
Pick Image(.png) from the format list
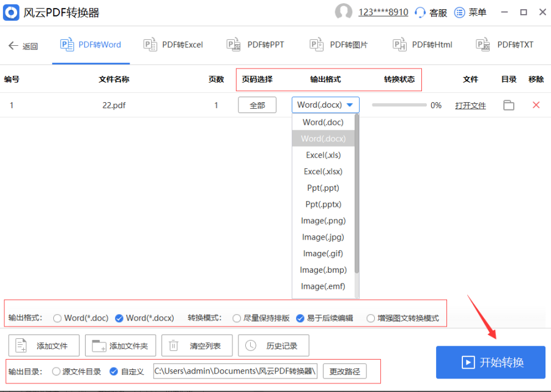coord(324,221)
